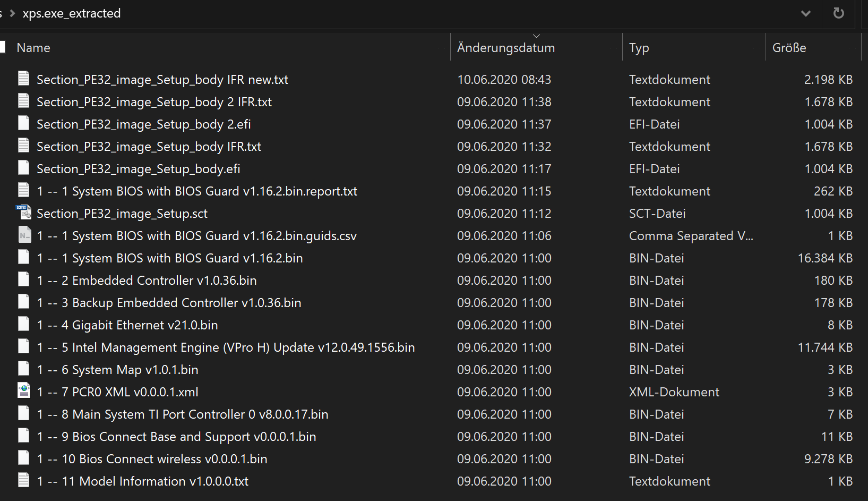Image resolution: width=868 pixels, height=501 pixels.
Task: Select the BIOS Guard bin.guids.csv file name
Action: coord(197,236)
